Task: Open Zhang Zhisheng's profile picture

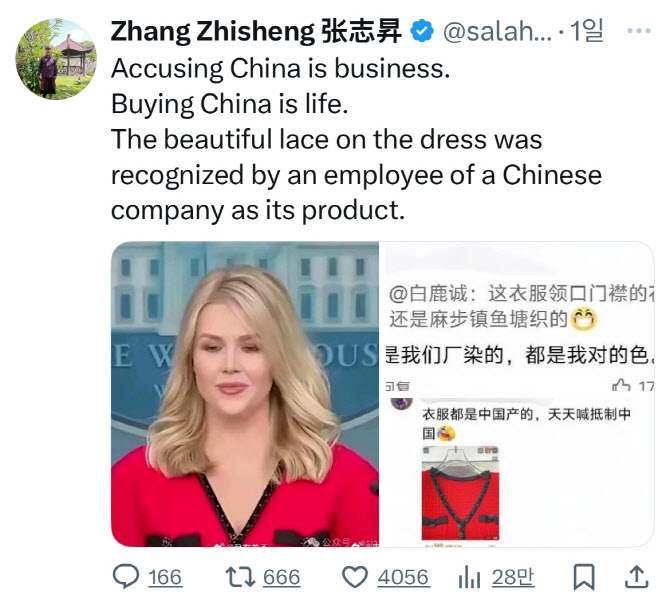Action: click(56, 59)
